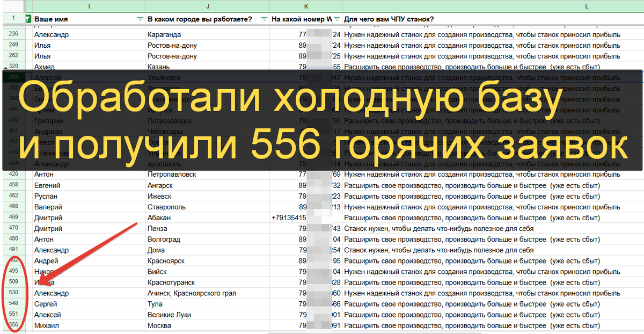This screenshot has width=644, height=334.
Task: Click the green filter icon left of "Ваше имя"
Action: point(28,19)
